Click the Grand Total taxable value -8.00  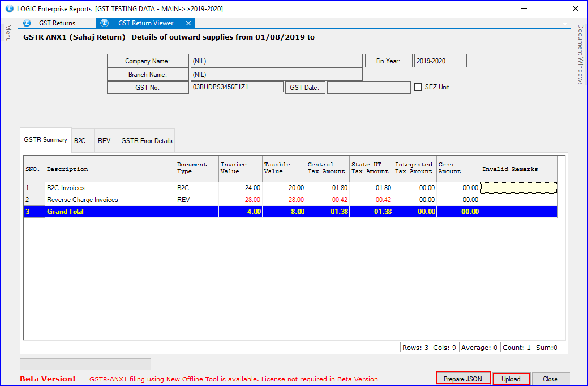[x=284, y=212]
